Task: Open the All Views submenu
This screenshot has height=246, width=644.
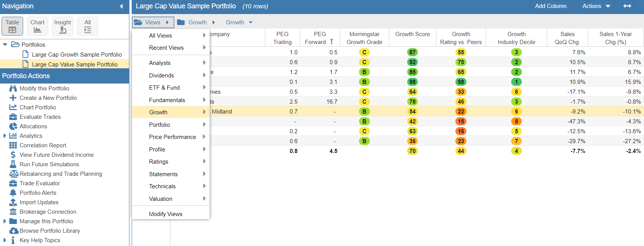Action: 171,36
